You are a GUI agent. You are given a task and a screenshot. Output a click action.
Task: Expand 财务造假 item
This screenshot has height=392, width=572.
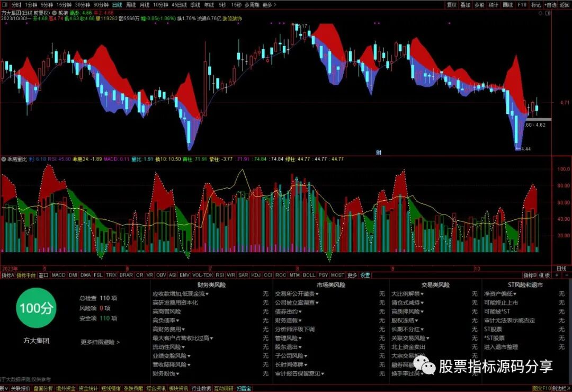pyautogui.click(x=288, y=320)
